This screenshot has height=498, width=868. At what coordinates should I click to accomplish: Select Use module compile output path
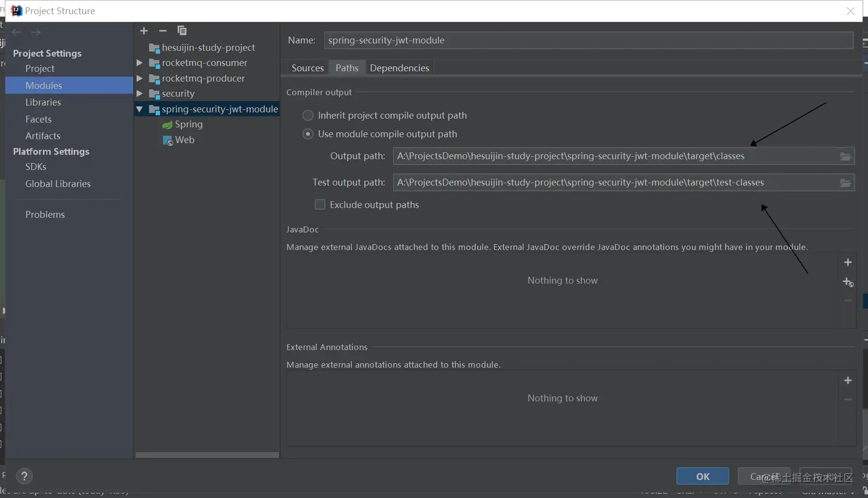pos(308,134)
